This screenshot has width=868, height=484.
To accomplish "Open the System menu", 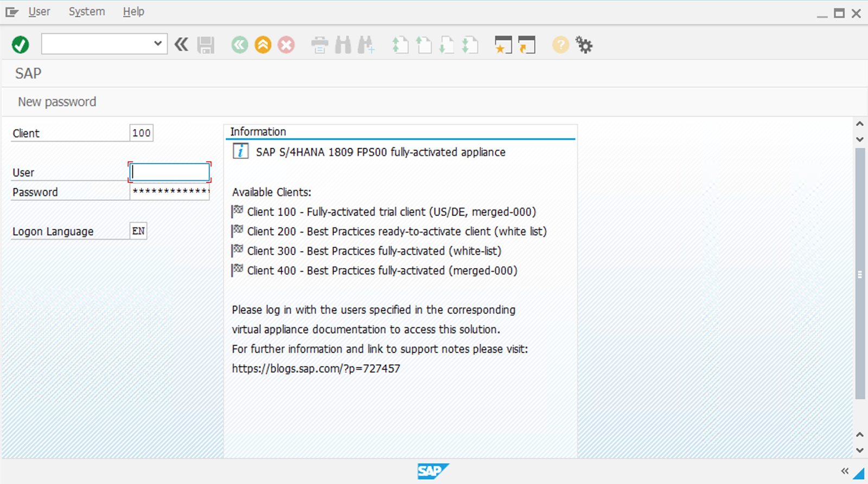I will [x=87, y=11].
